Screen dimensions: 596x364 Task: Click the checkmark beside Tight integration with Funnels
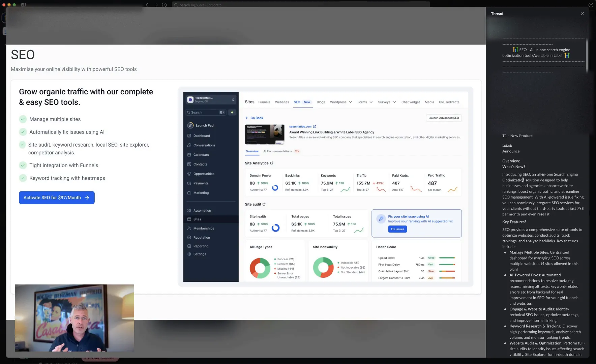point(23,165)
